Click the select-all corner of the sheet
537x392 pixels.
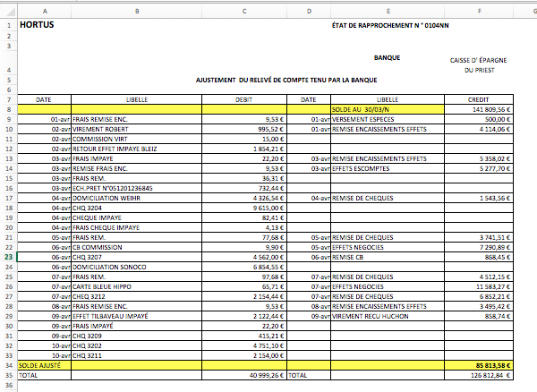coord(9,11)
